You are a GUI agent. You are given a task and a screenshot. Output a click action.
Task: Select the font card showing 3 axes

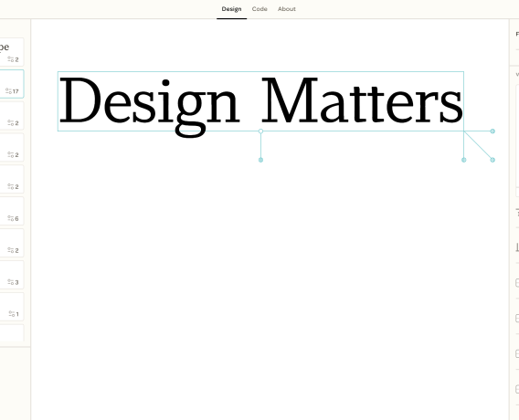tap(12, 275)
